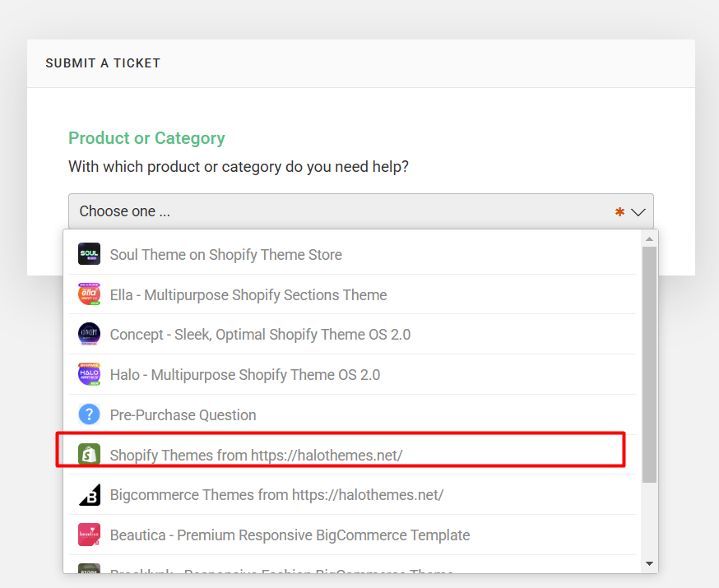This screenshot has width=719, height=588.
Task: Click the Soul theme logo icon
Action: pyautogui.click(x=89, y=254)
